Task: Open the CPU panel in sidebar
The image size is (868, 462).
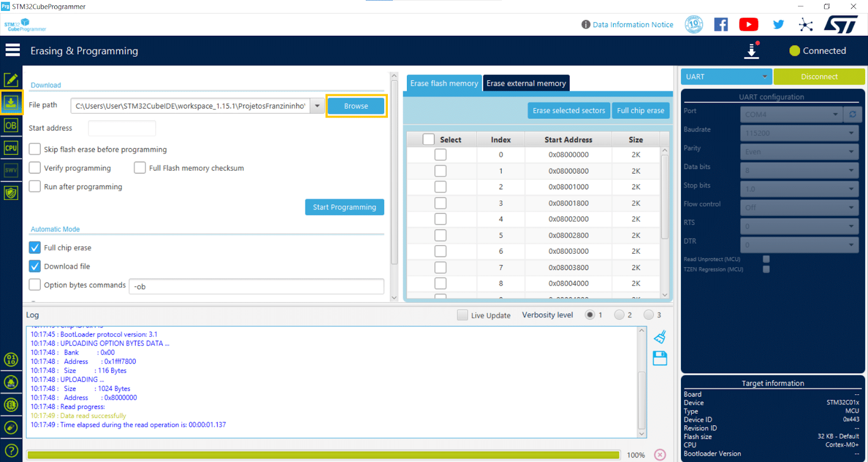Action: (x=11, y=148)
